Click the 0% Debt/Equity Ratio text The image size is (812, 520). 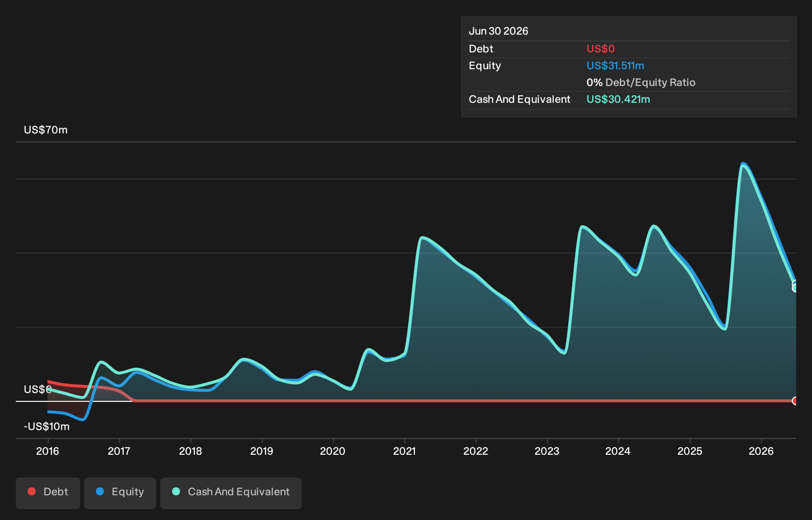click(x=641, y=83)
